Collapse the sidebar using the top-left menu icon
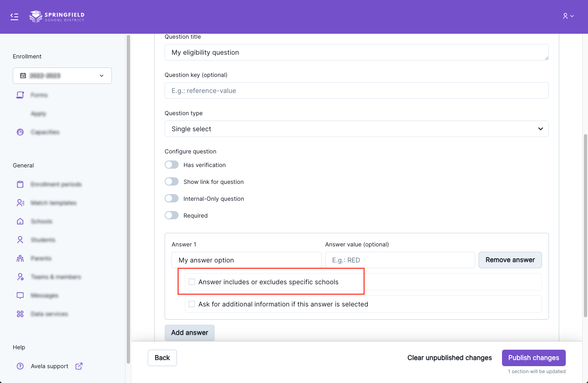Screen dimensions: 588x383 [14, 16]
